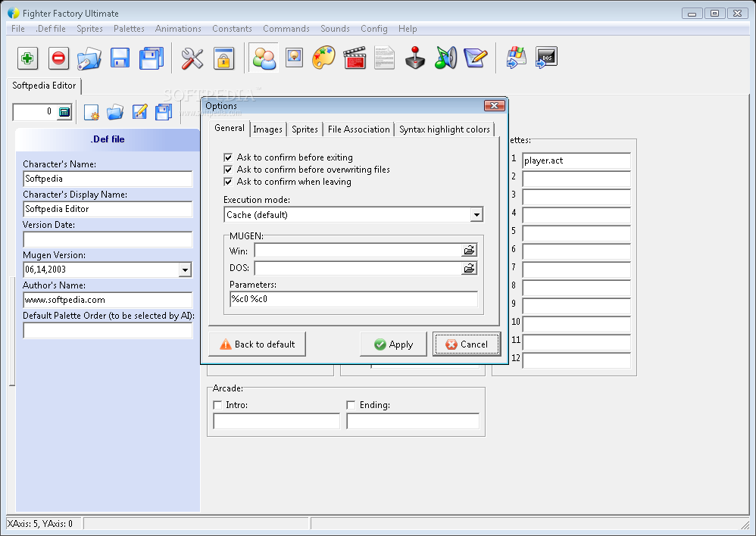Open the File menu
Image resolution: width=756 pixels, height=536 pixels.
(x=18, y=29)
